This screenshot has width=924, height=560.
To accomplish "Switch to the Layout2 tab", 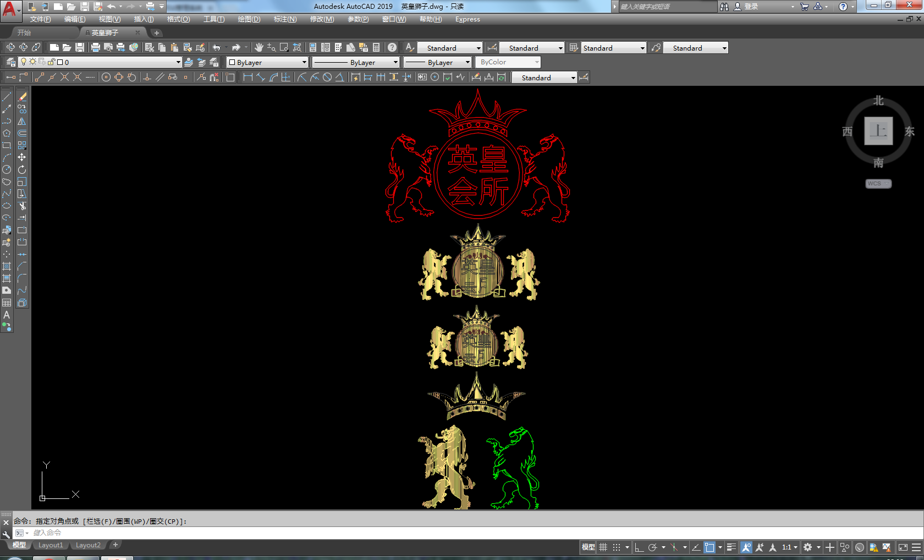I will pos(88,545).
